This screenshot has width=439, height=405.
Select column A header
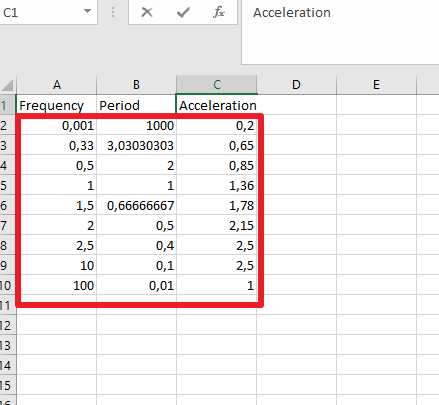57,85
